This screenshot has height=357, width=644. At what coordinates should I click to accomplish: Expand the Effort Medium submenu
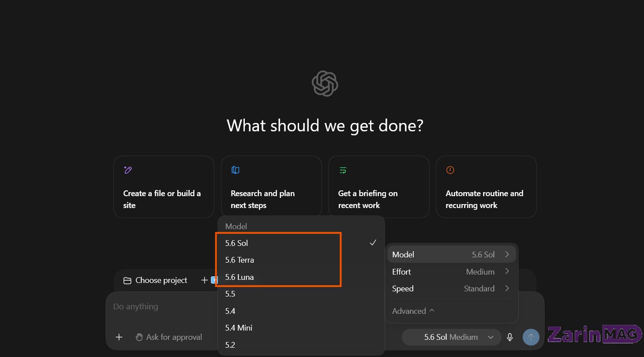451,271
